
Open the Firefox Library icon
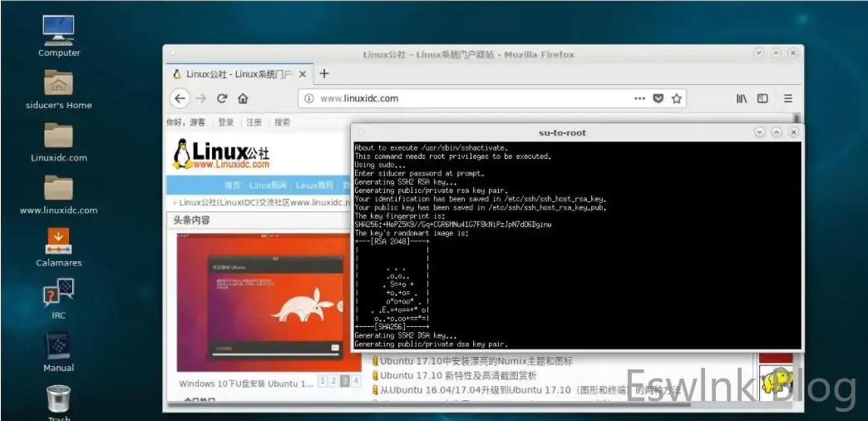pos(741,98)
